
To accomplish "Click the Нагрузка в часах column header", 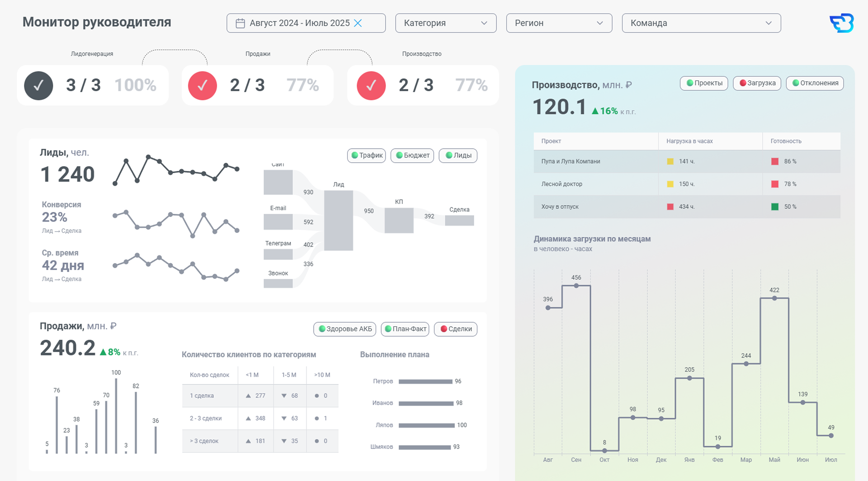I will pos(710,141).
